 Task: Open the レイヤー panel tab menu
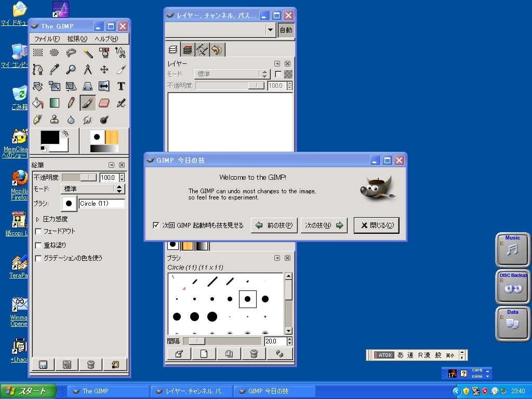tap(277, 63)
